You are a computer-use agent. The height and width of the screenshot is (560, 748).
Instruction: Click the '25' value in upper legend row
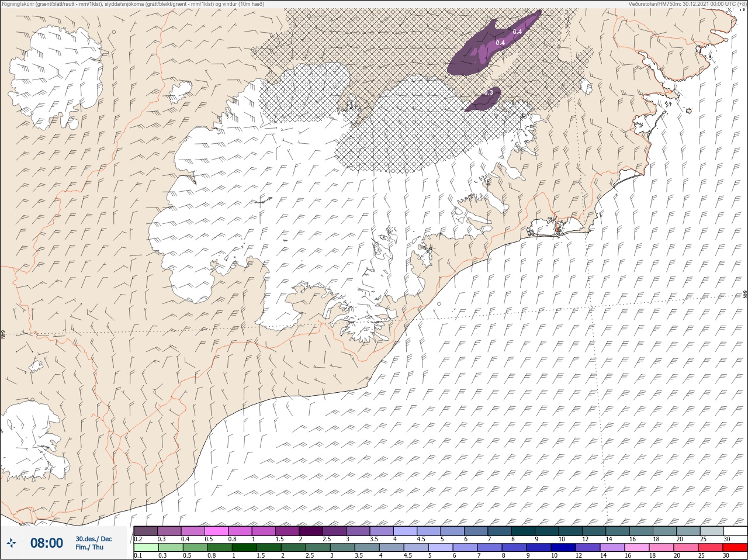(x=703, y=539)
